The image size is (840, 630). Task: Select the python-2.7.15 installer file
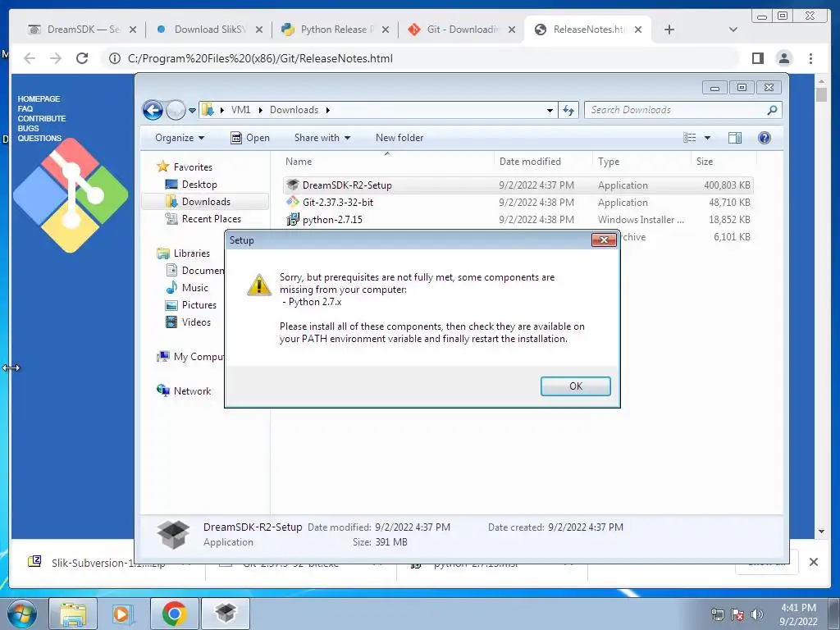click(518, 219)
